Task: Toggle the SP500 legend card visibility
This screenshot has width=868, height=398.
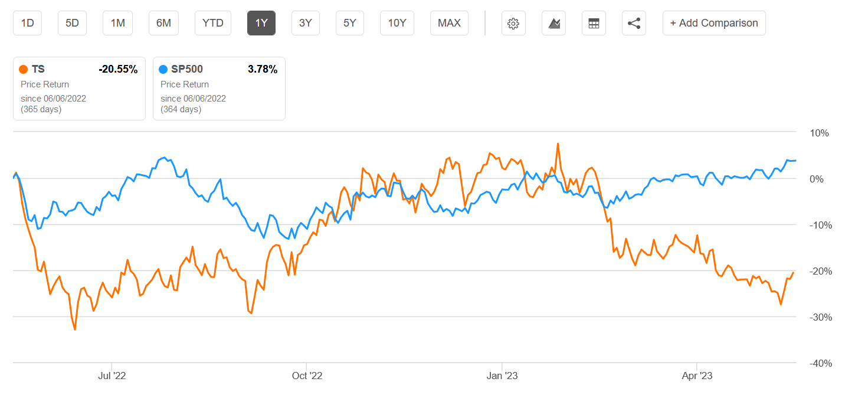Action: 219,89
